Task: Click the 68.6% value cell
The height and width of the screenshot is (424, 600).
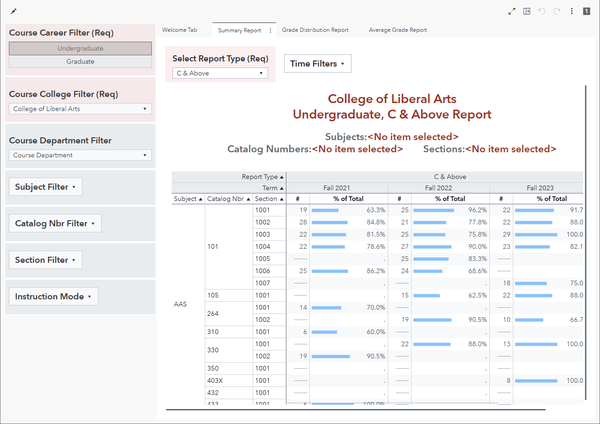Action: (478, 271)
